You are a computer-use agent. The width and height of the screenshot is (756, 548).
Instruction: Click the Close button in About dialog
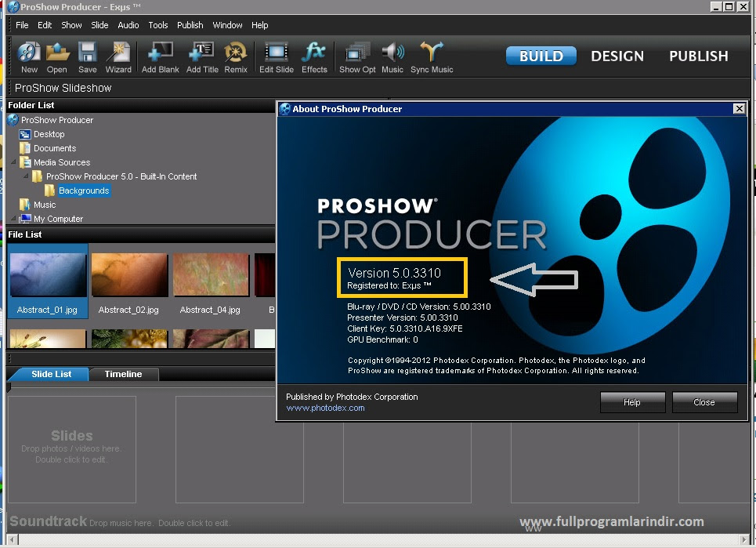704,402
